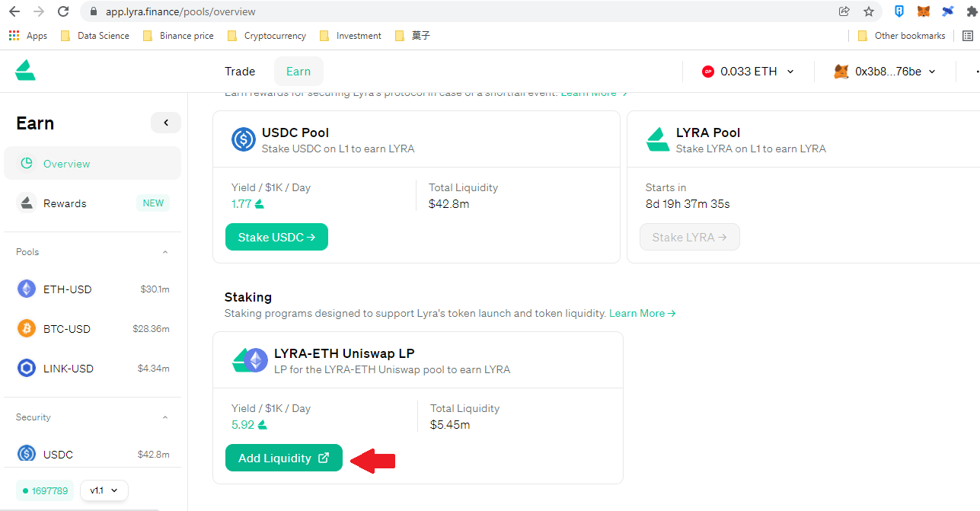Open the Bitwarden extension icon
Screen dimensions: 980x511
[899, 11]
